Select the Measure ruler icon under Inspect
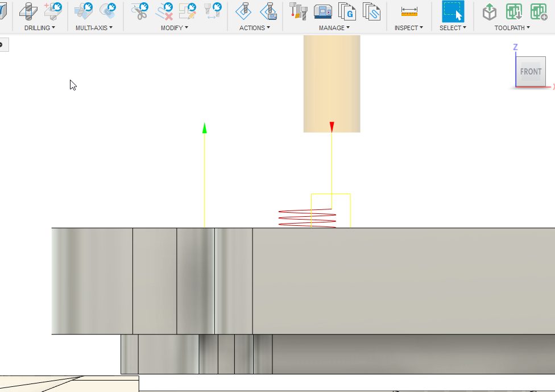The height and width of the screenshot is (392, 555). click(409, 11)
